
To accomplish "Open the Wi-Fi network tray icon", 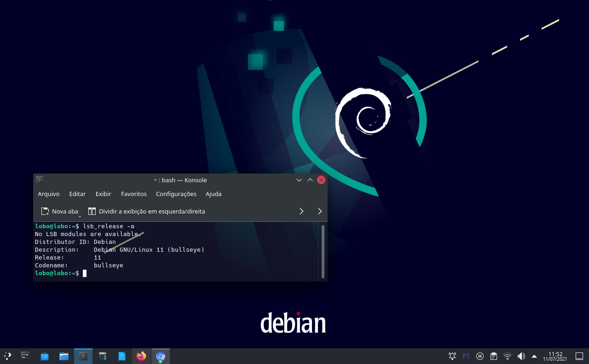I will click(x=507, y=356).
